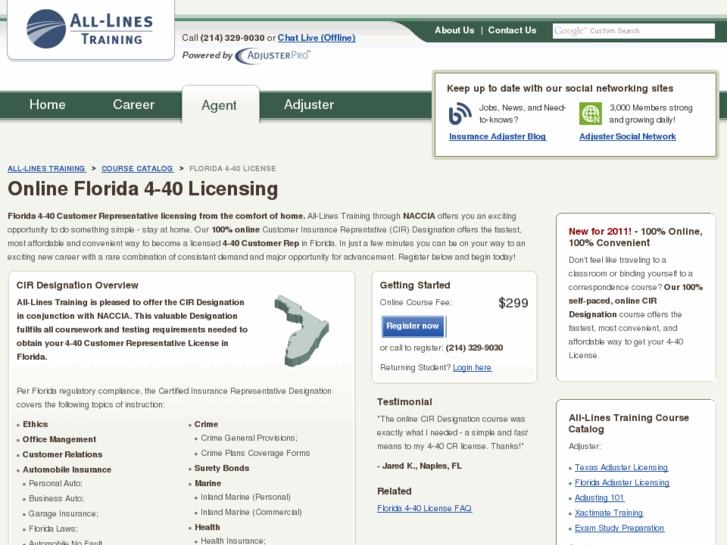Screen dimensions: 727x545
Task: Click the Personal Auto item
Action: point(55,483)
